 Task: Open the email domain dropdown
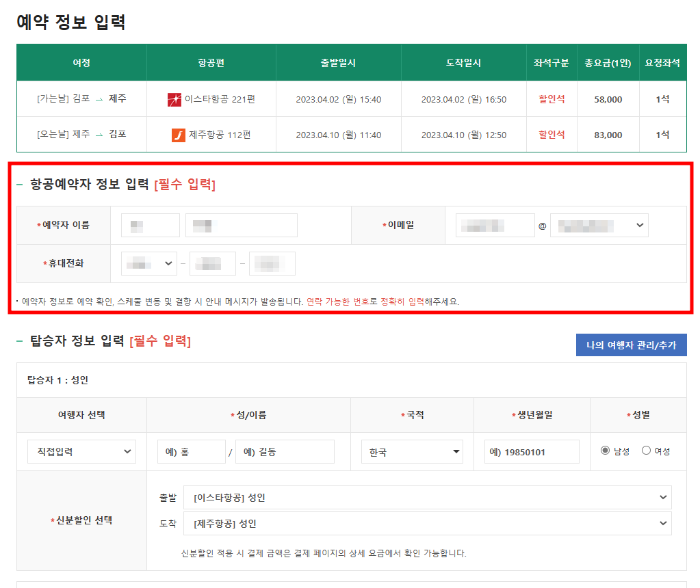(599, 225)
